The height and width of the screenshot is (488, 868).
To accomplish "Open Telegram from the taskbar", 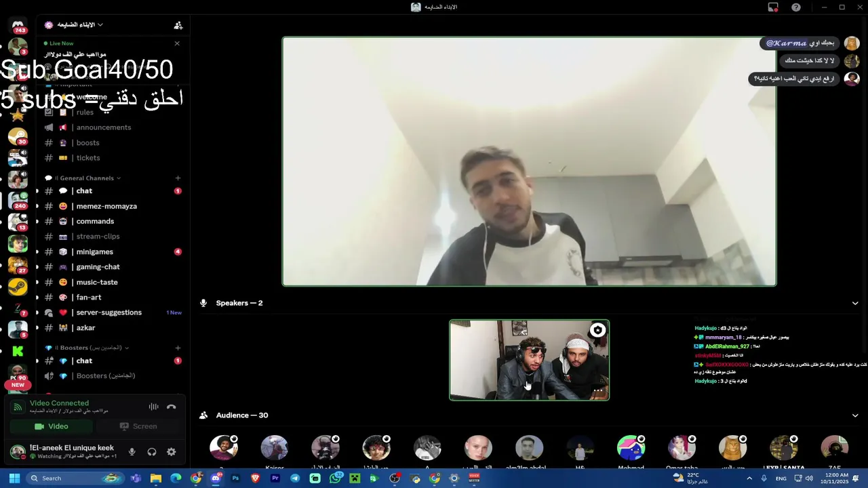I will pos(295,479).
